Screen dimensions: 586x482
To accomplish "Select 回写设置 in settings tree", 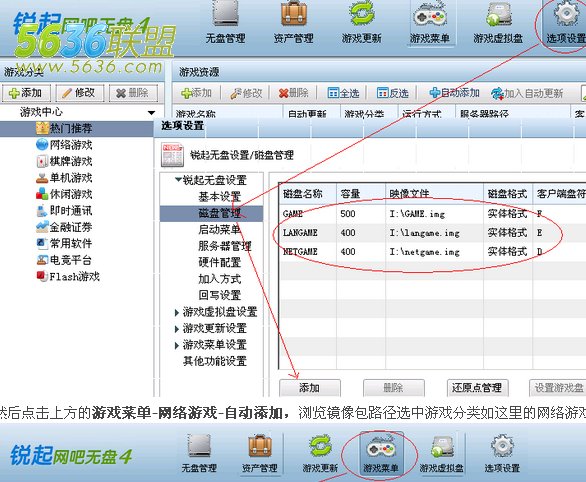I will coord(220,295).
